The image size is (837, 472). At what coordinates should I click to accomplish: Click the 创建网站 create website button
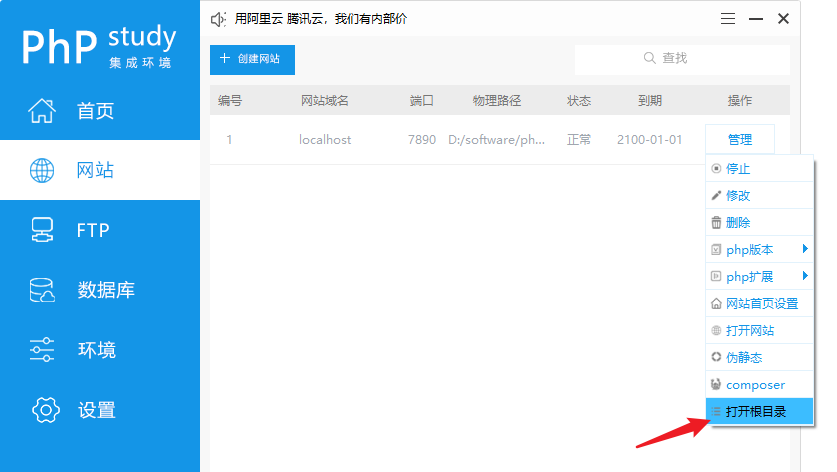(x=252, y=59)
